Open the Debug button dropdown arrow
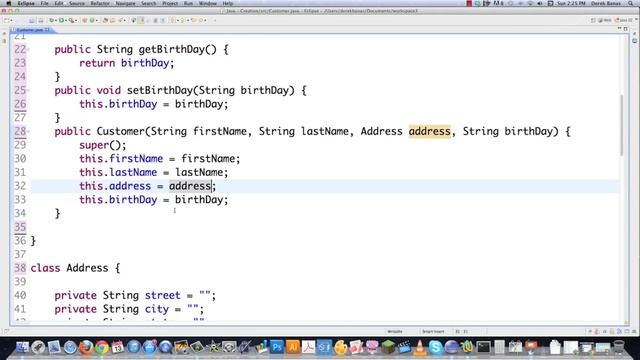640x360 pixels. (56, 20)
